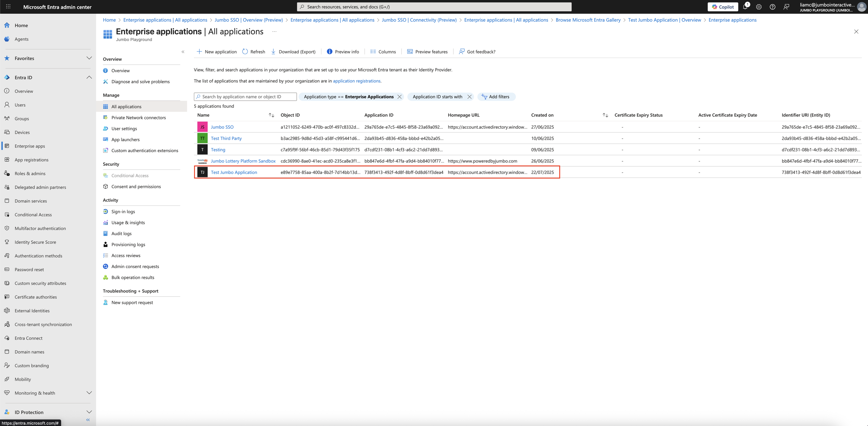
Task: Open the help question mark icon
Action: pyautogui.click(x=772, y=7)
